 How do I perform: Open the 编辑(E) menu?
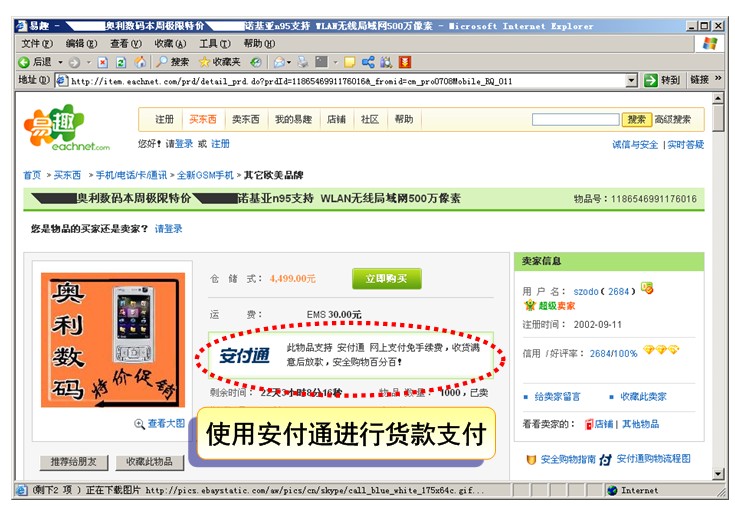coord(81,44)
